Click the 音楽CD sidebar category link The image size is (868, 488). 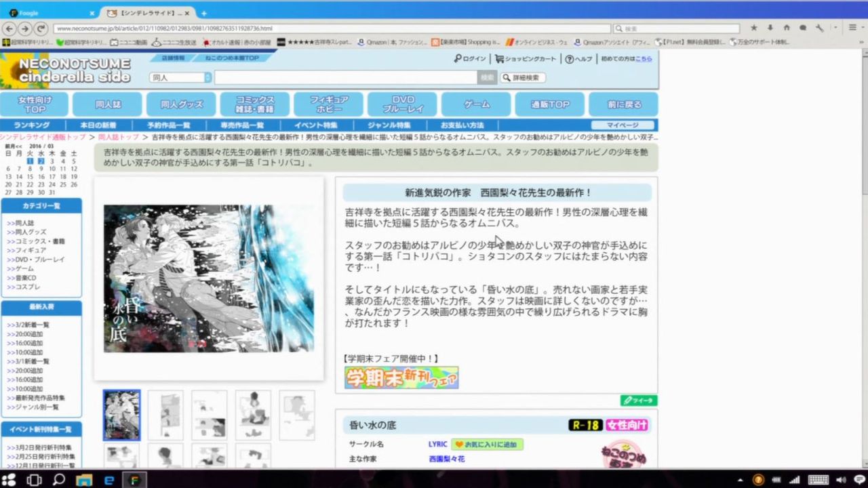(x=26, y=278)
